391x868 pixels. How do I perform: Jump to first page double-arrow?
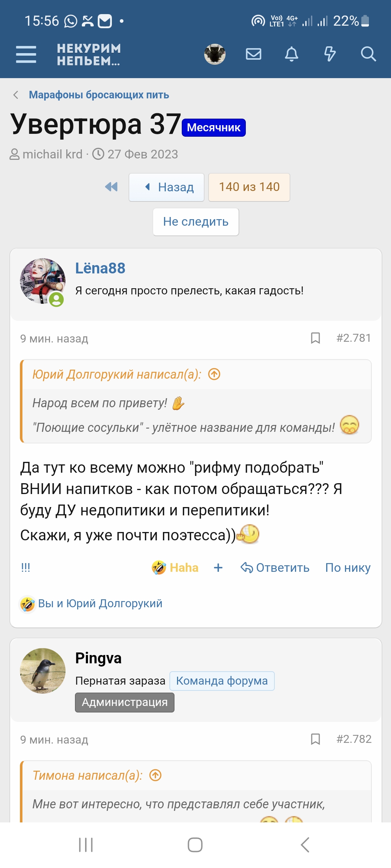tap(112, 187)
